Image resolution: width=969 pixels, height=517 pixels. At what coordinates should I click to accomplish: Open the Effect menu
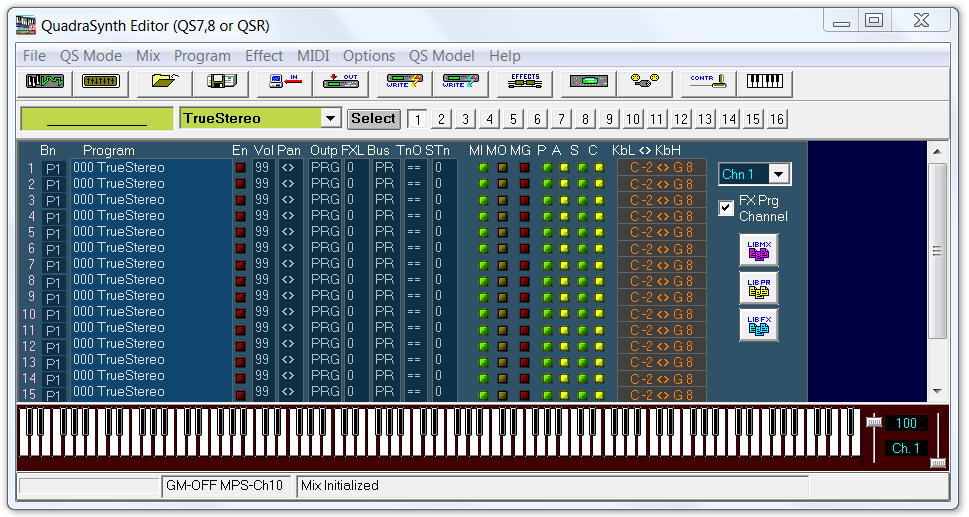coord(264,56)
